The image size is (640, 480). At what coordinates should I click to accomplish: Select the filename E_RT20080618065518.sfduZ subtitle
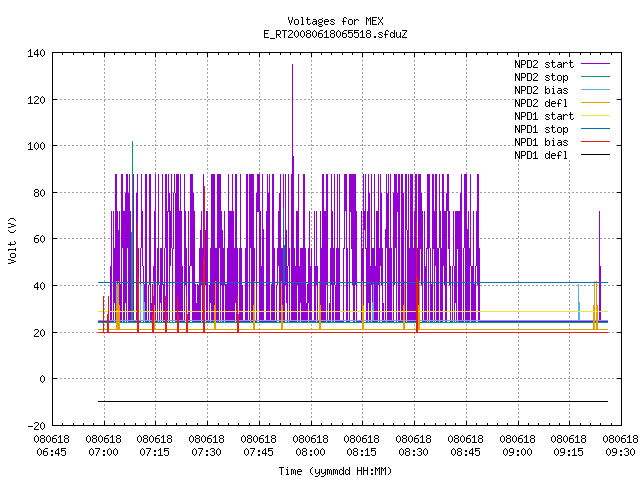[x=335, y=34]
